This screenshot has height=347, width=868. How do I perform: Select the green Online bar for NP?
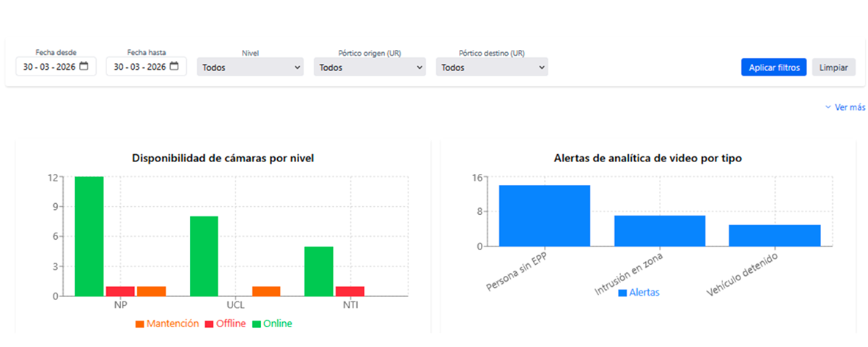pos(89,236)
